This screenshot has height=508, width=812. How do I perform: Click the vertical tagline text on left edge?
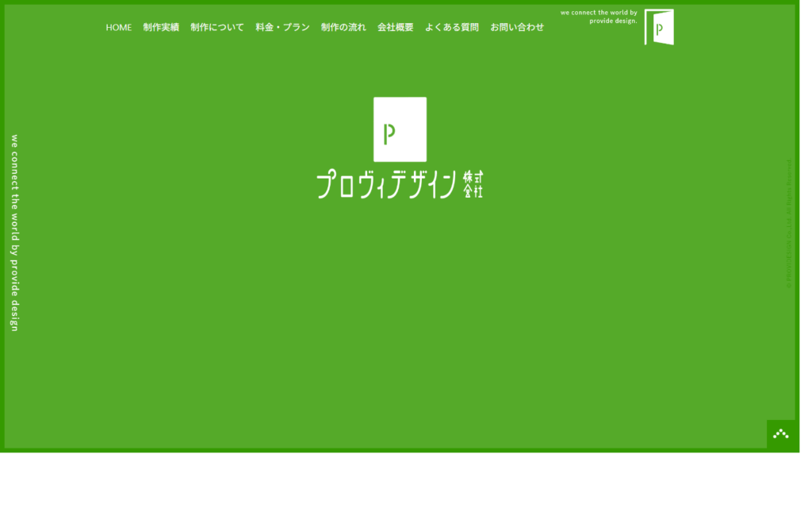pos(14,233)
